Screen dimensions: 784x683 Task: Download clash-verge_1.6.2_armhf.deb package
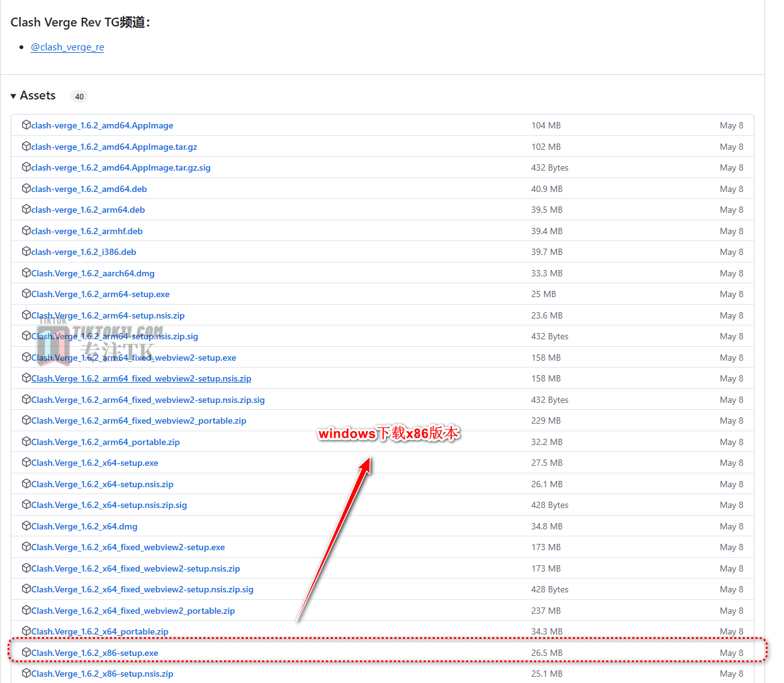click(87, 231)
